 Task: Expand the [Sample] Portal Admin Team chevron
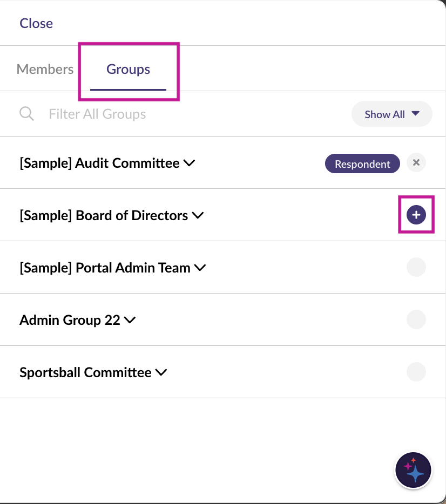(200, 268)
